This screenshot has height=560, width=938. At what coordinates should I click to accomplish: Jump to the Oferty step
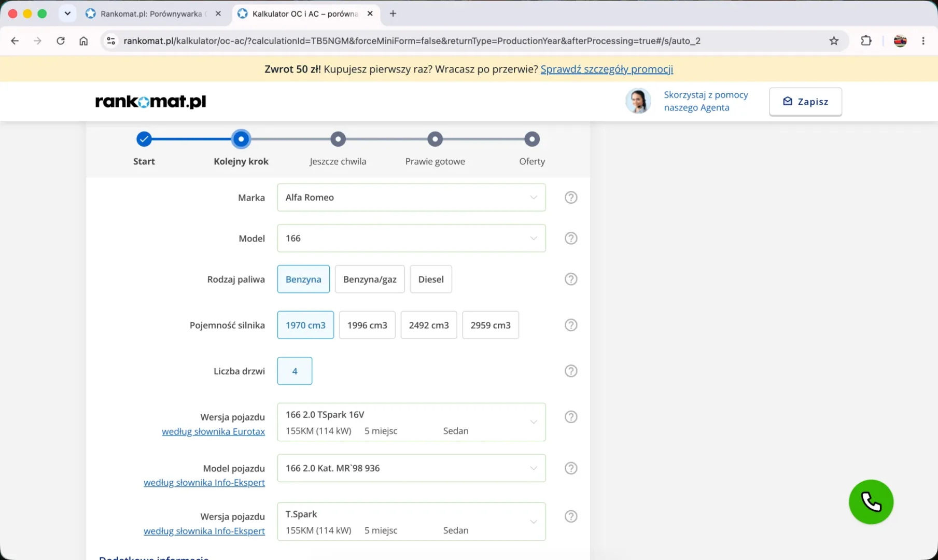click(x=532, y=139)
